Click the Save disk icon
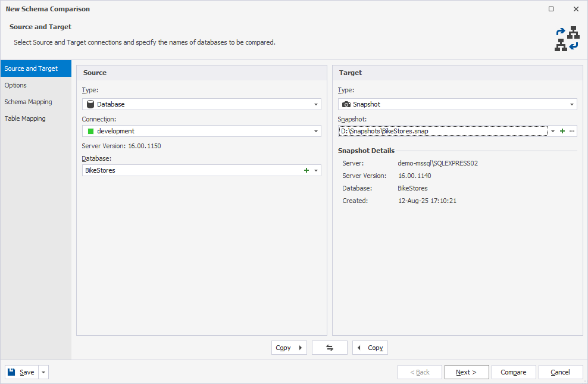Screen dimensions: 588x384 [x=11, y=371]
